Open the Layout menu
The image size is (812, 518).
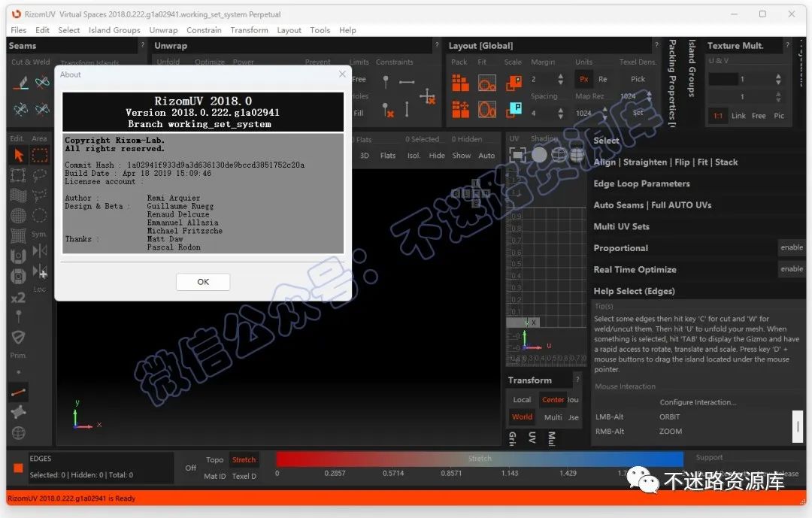(289, 30)
